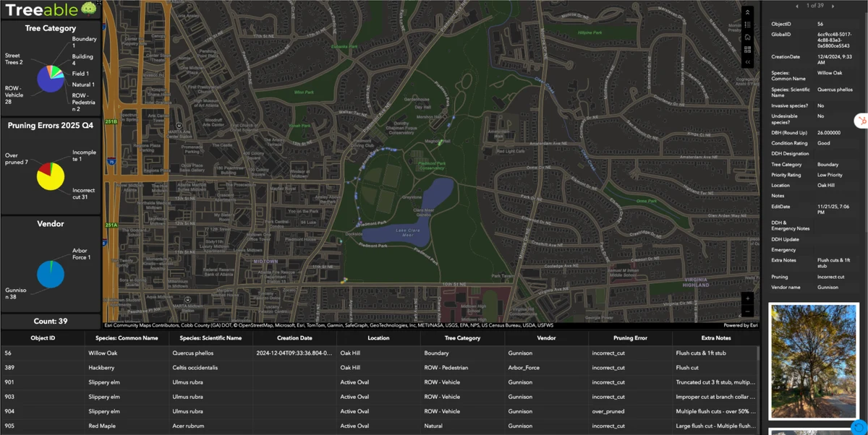Sort by Object ID column header

[43, 337]
